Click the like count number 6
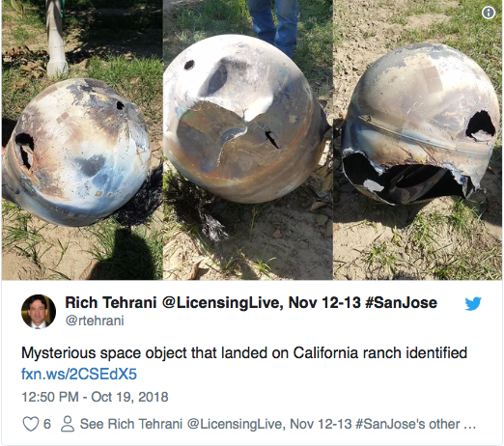The image size is (504, 446). tap(47, 424)
